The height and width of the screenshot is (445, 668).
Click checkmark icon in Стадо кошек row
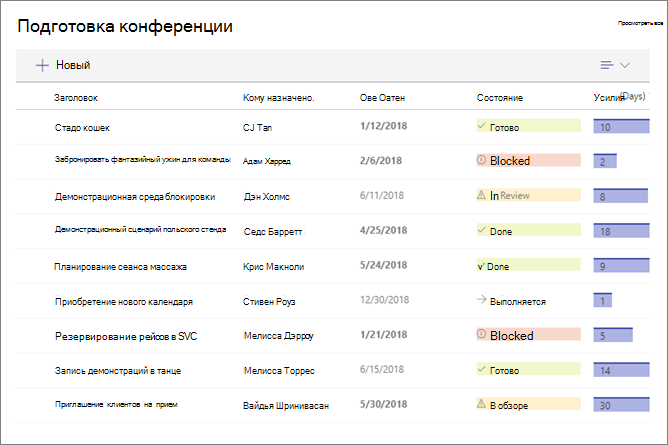point(481,126)
